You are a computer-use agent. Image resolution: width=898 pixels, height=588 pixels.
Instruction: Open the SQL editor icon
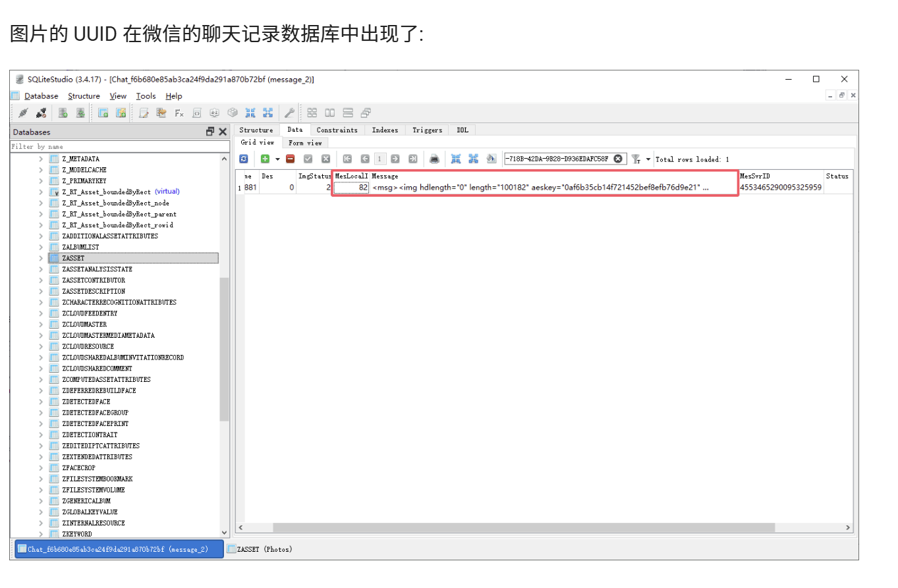144,113
